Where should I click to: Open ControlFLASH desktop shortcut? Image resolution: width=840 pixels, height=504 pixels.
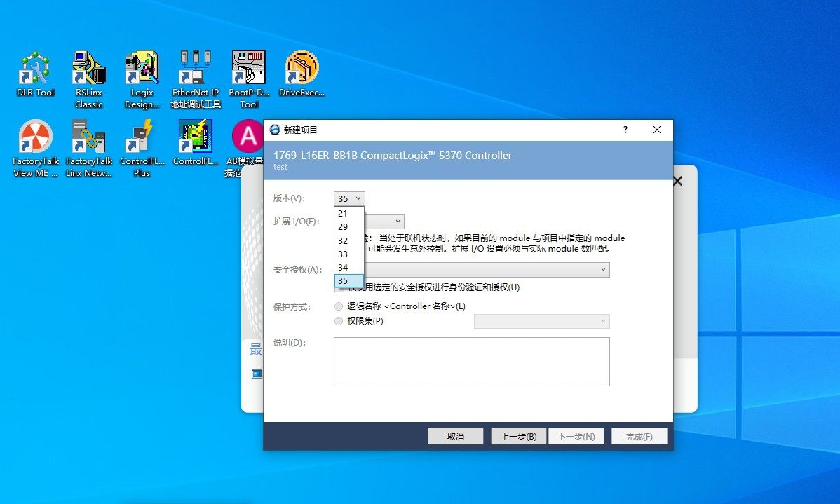click(x=196, y=143)
